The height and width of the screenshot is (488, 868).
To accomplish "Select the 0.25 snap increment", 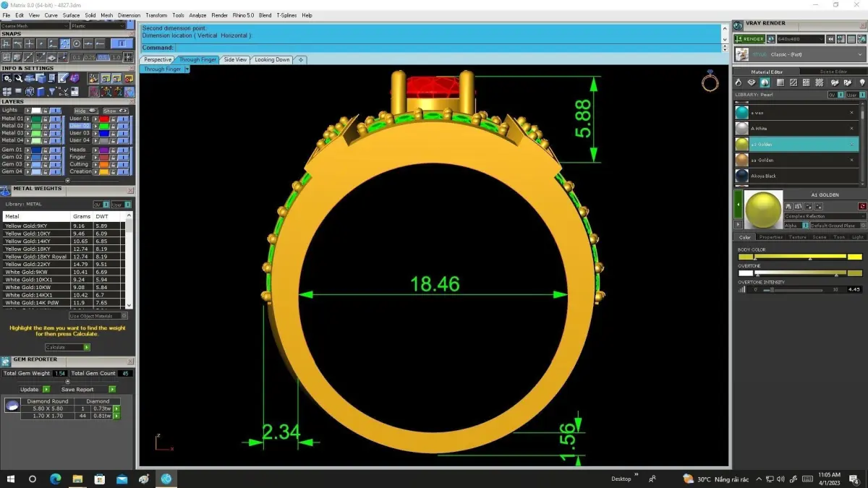I will coord(90,58).
